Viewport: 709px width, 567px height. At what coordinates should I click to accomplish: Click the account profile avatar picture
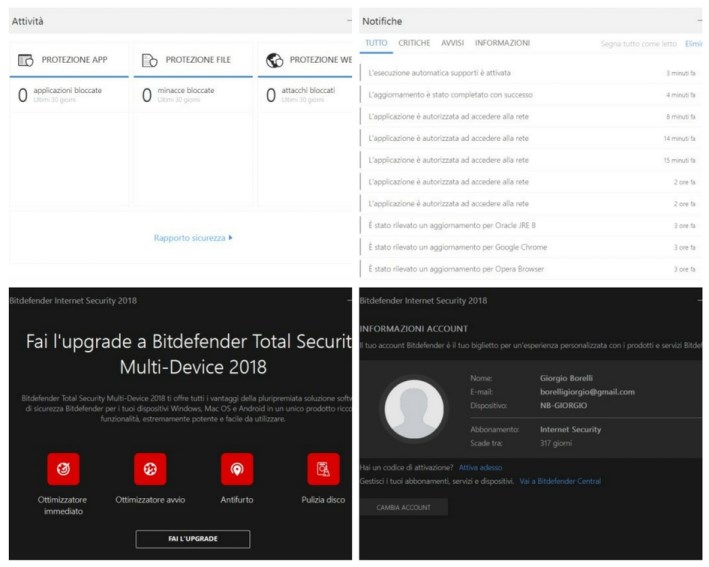coord(414,409)
